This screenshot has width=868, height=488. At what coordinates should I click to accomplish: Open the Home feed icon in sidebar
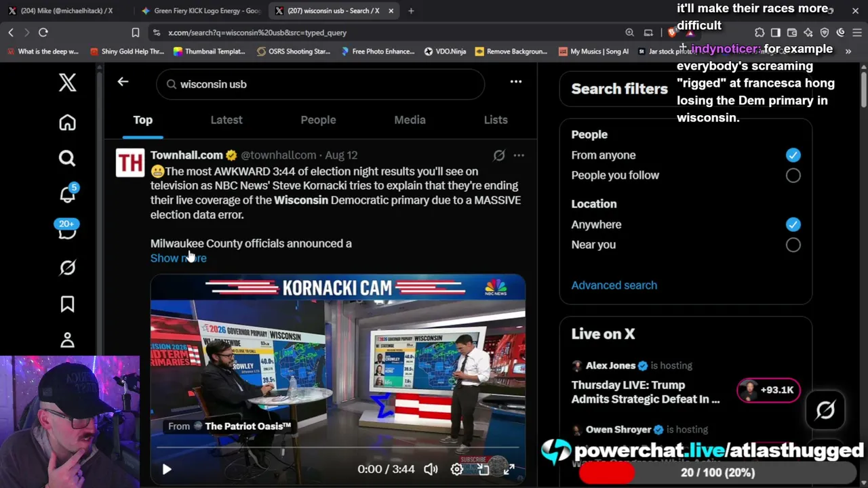[67, 123]
